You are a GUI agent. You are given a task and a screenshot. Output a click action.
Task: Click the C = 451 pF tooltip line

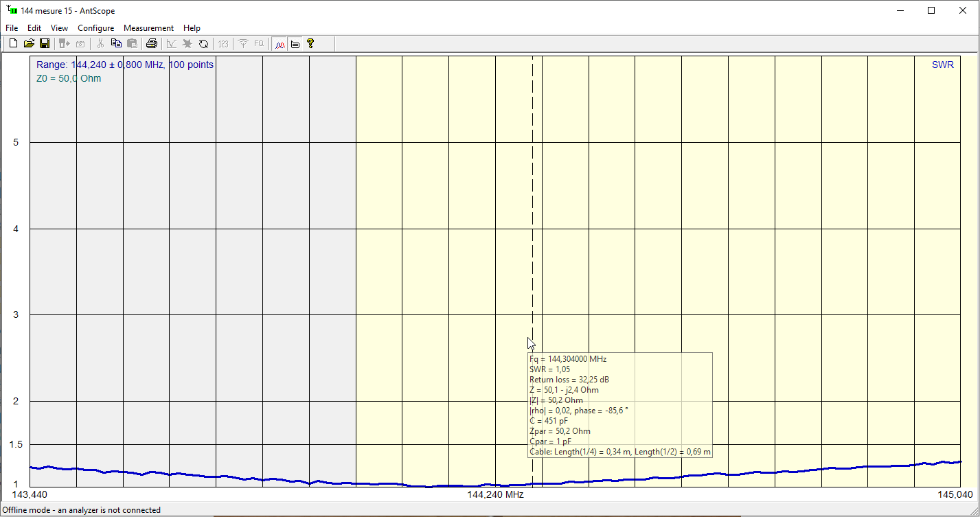click(x=549, y=421)
